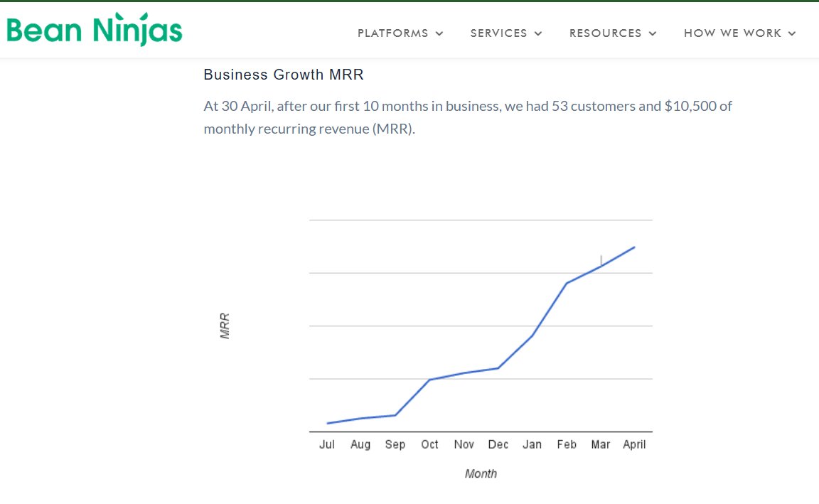Screen dimensions: 819x504
Task: Click the 'April' axis label
Action: pyautogui.click(x=634, y=444)
